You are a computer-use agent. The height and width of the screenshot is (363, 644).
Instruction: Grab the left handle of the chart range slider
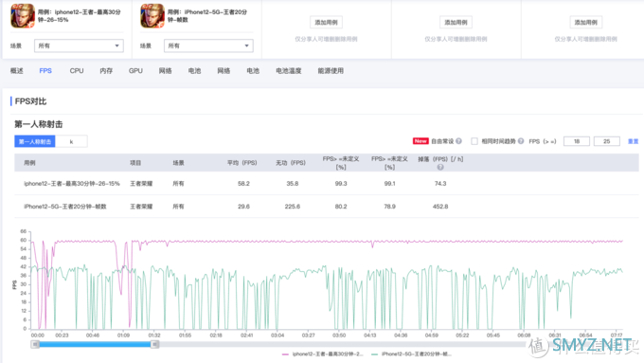pyautogui.click(x=35, y=344)
